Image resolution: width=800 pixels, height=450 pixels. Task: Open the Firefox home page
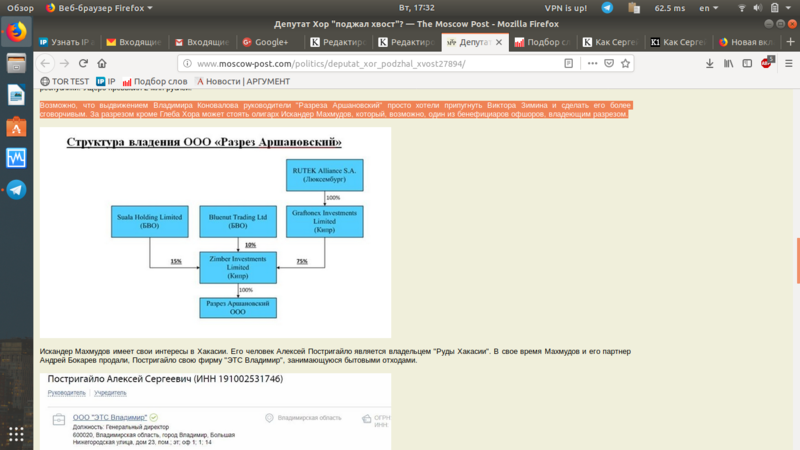[102, 63]
